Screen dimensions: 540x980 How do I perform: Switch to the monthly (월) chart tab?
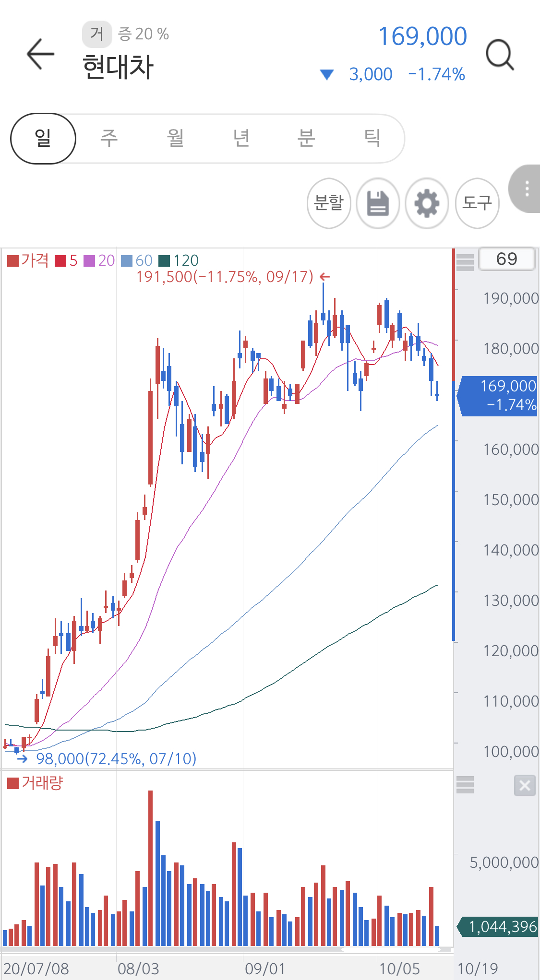[x=175, y=139]
